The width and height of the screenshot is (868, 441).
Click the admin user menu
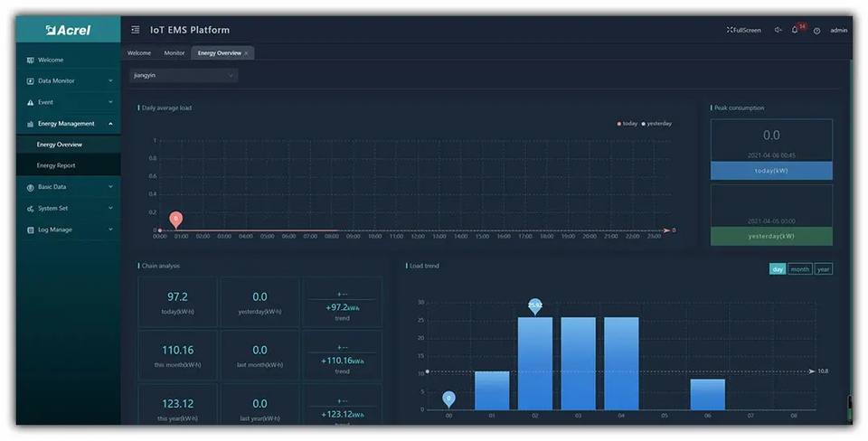839,31
